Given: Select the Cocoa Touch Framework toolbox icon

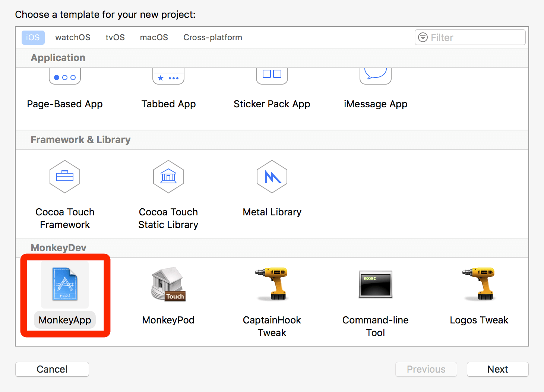Looking at the screenshot, I should click(x=65, y=177).
